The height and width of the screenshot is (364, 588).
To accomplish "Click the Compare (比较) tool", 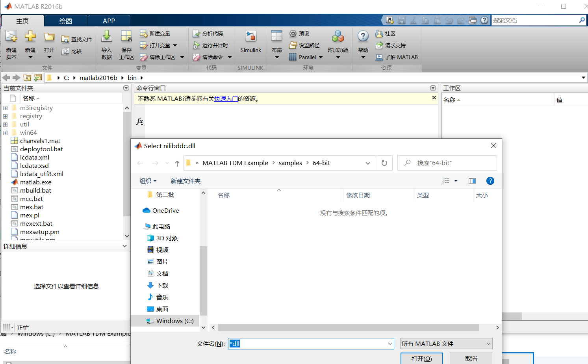I will (72, 51).
